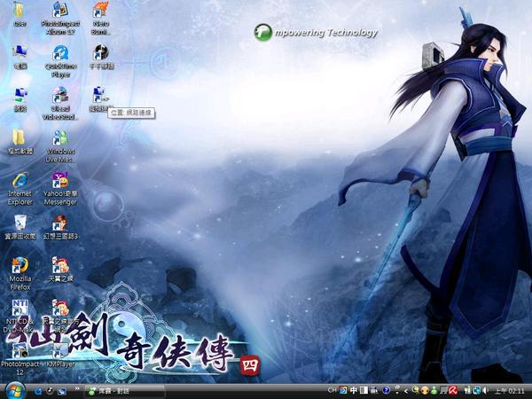Launch Ulead VideoStudio shortcut

(60, 104)
